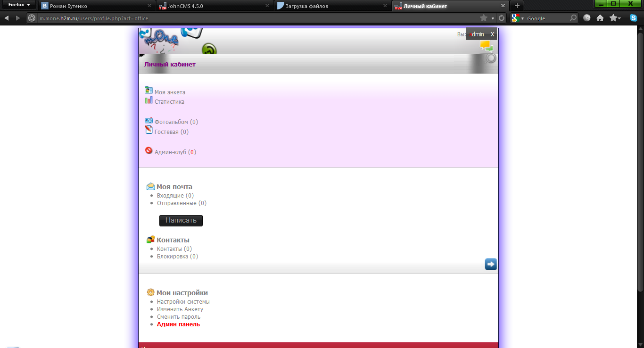Open the Сменить пароль link

click(x=179, y=317)
